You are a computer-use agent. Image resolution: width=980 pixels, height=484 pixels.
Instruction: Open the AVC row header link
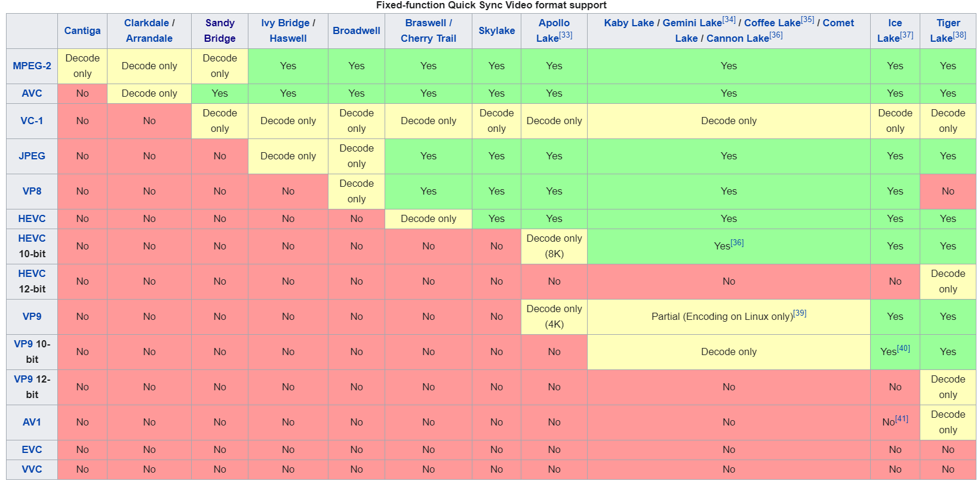pos(32,93)
